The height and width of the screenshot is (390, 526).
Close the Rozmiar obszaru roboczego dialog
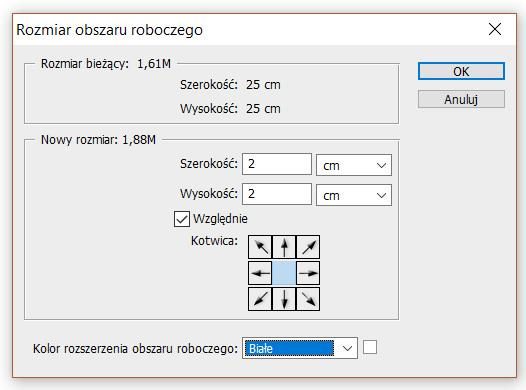[x=495, y=29]
